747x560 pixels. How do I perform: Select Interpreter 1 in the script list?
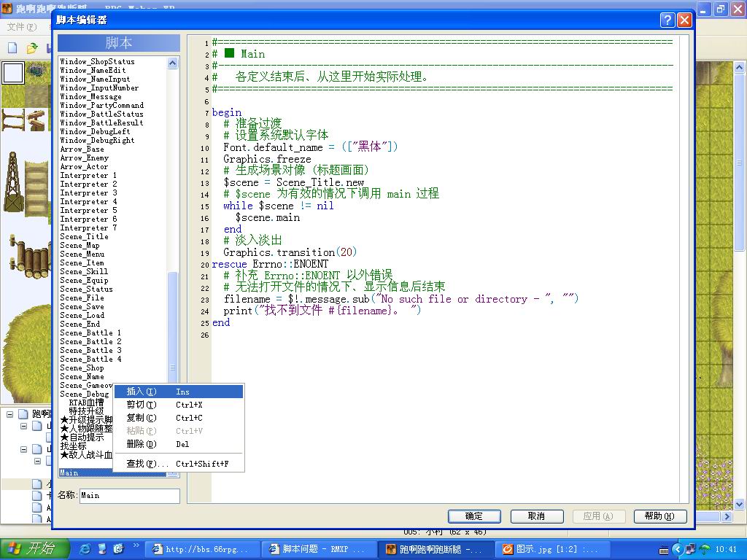[88, 175]
